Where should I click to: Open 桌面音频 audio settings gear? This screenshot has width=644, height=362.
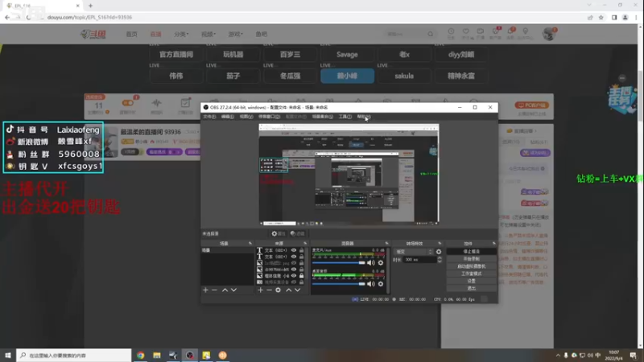click(x=381, y=284)
